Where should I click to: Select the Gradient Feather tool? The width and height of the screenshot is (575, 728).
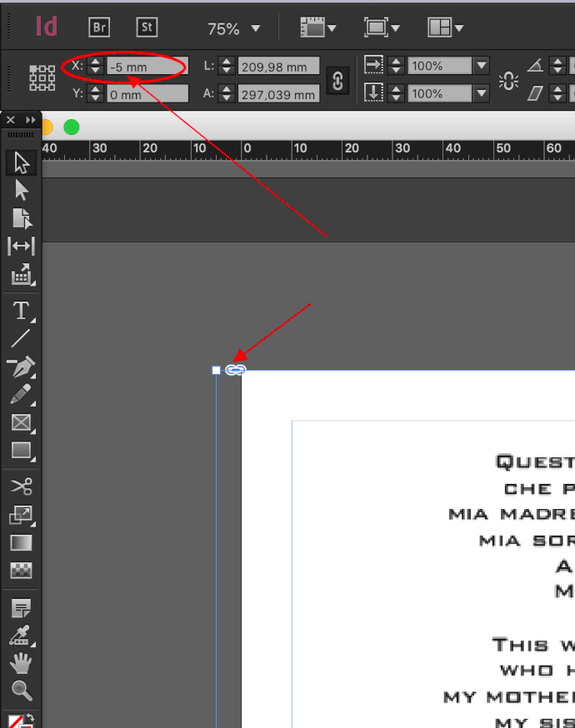[22, 570]
